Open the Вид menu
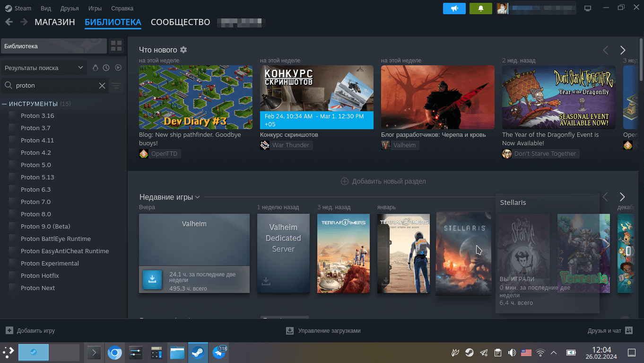Image resolution: width=644 pixels, height=363 pixels. 46,9
